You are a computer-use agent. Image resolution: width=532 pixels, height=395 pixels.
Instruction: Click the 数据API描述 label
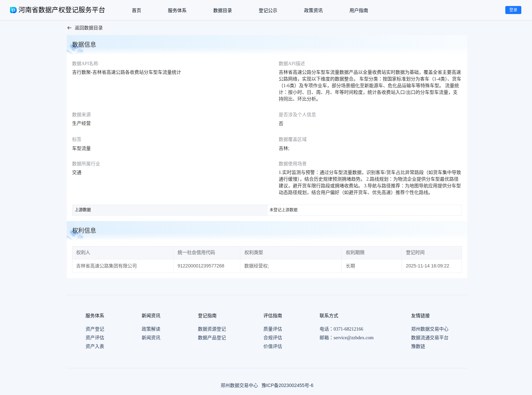292,63
